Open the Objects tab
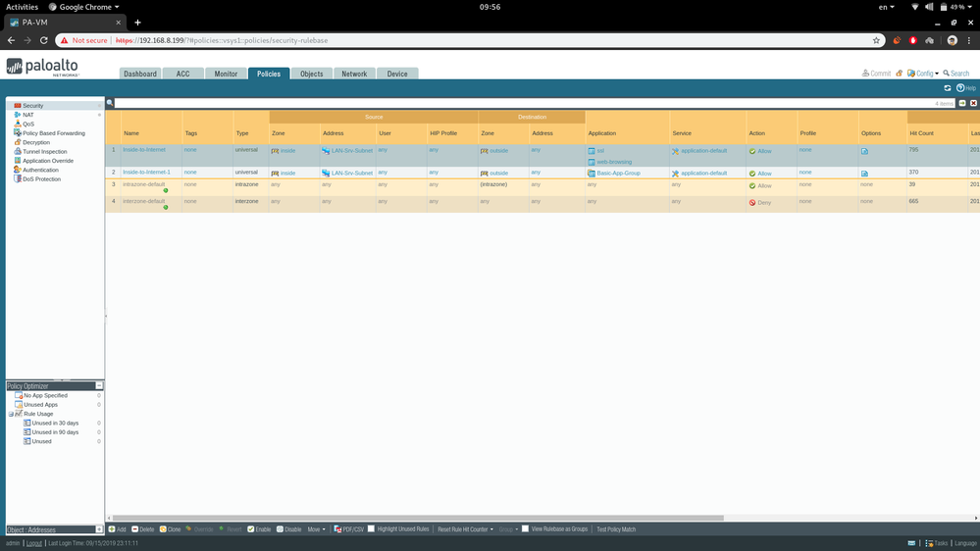980x551 pixels. click(x=311, y=74)
